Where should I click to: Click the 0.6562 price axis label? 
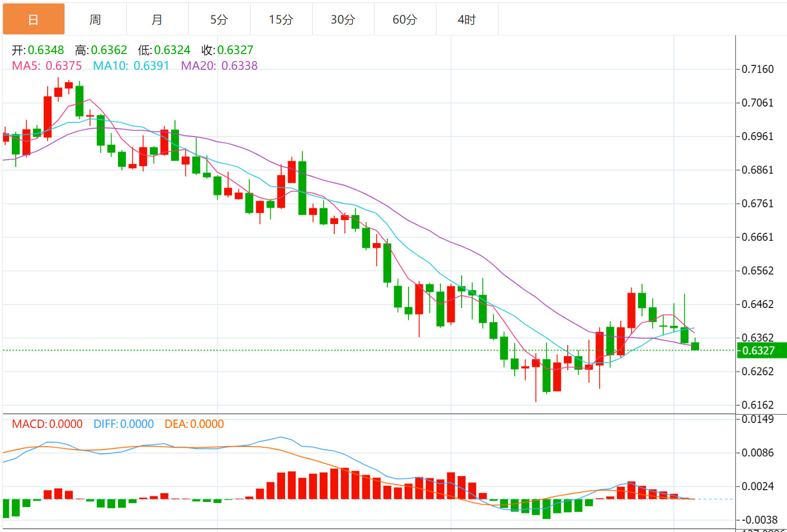758,271
